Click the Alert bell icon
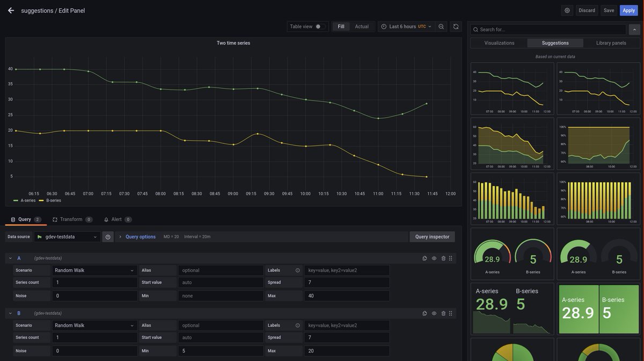This screenshot has height=361, width=644. 106,220
